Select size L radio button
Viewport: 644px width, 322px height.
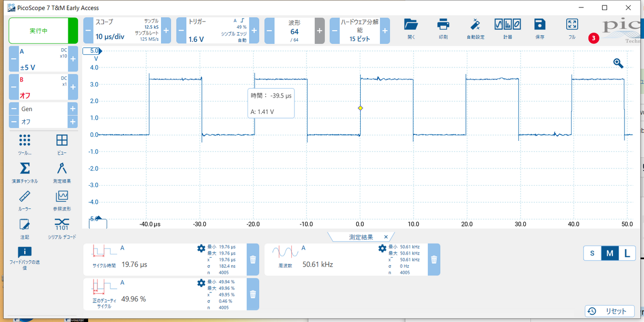(x=626, y=254)
